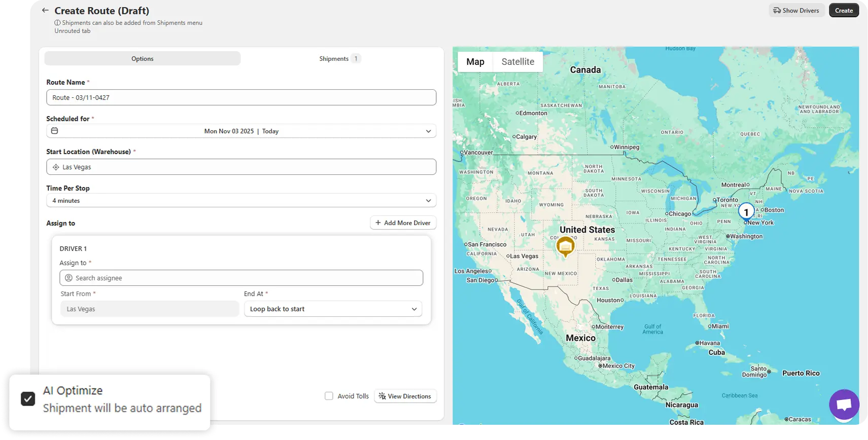Image resolution: width=868 pixels, height=440 pixels.
Task: Expand the Time Per Stop dropdown
Action: [x=241, y=201]
